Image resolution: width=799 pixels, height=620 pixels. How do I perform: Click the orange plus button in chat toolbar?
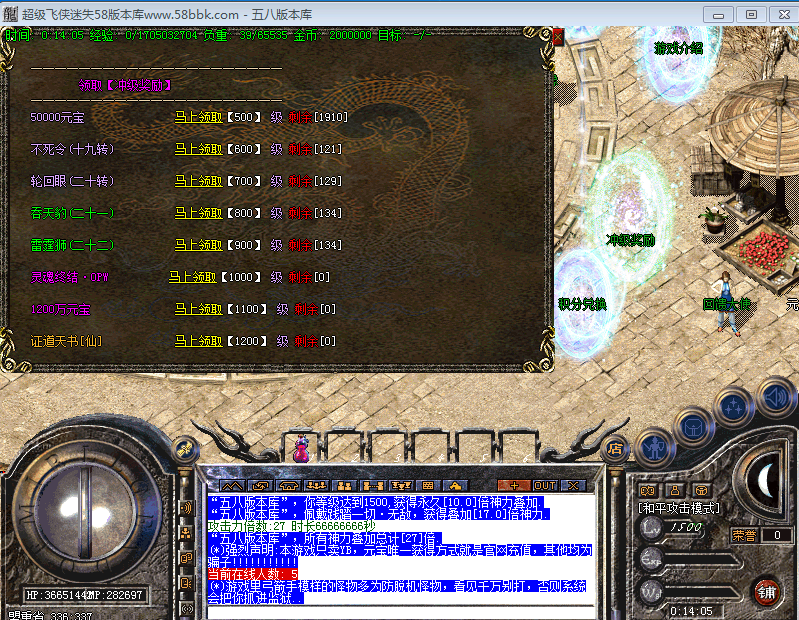pyautogui.click(x=514, y=486)
